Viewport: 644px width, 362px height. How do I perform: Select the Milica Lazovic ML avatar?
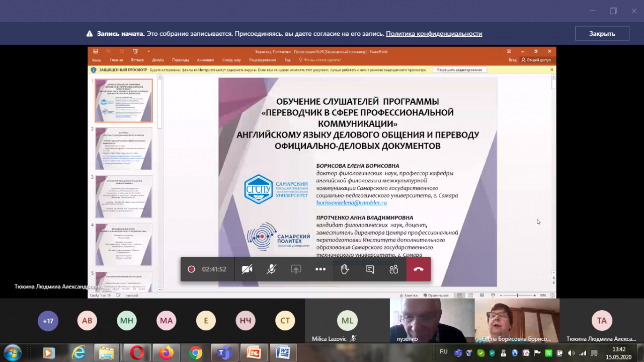click(x=347, y=321)
